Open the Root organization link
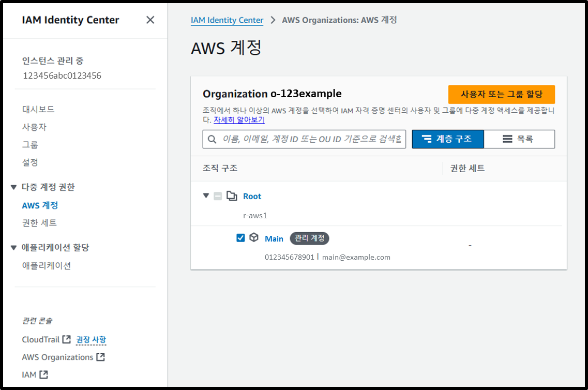Screen dimensions: 588x390 pyautogui.click(x=252, y=196)
